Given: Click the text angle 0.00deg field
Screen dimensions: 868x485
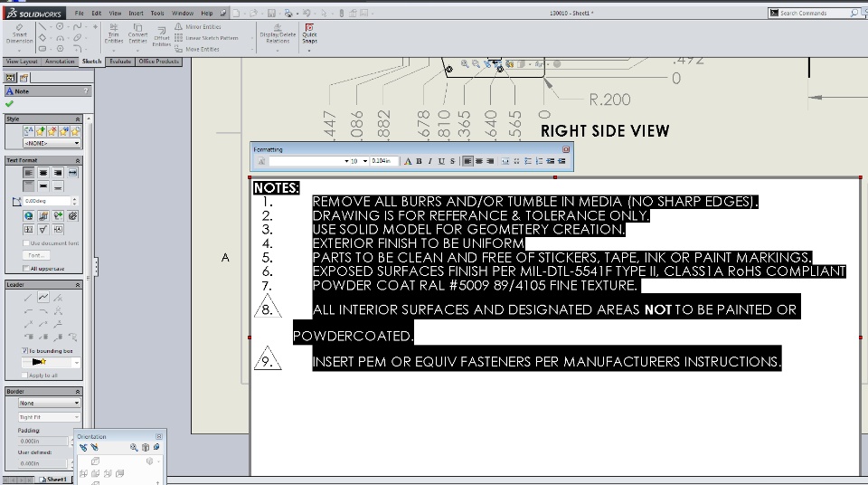Looking at the screenshot, I should coord(46,201).
